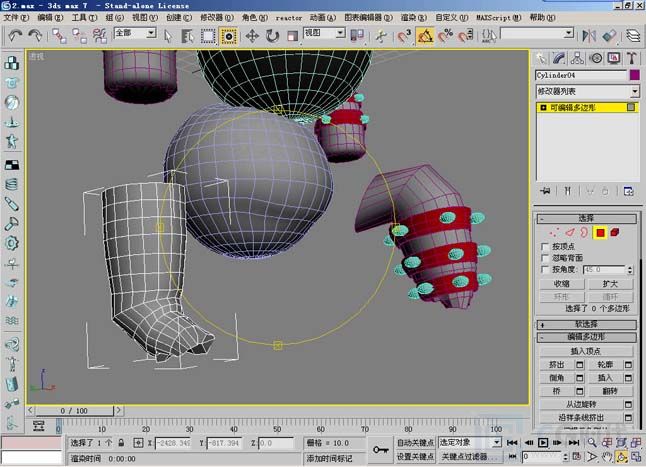Click the purple object color swatch
This screenshot has height=467, width=646.
point(635,75)
